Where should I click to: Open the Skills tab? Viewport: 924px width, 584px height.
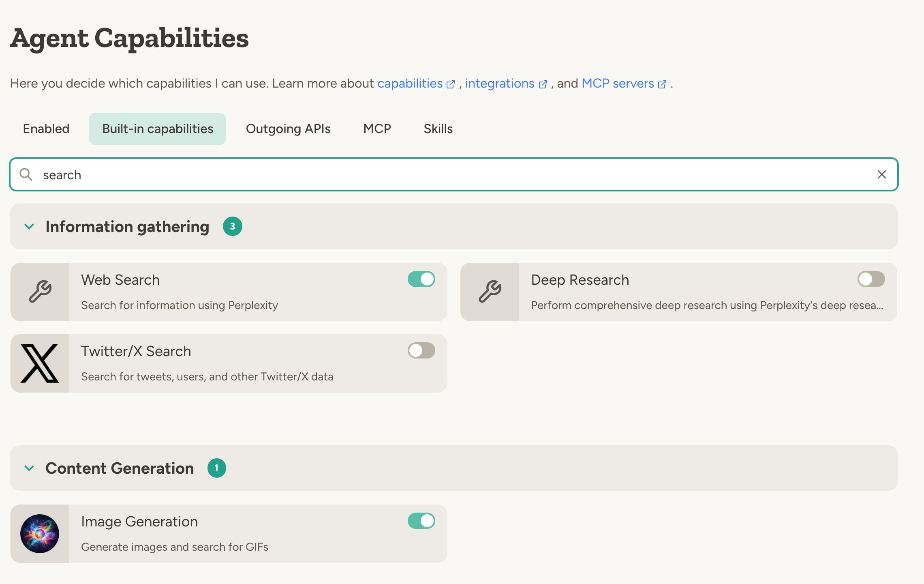click(x=438, y=129)
